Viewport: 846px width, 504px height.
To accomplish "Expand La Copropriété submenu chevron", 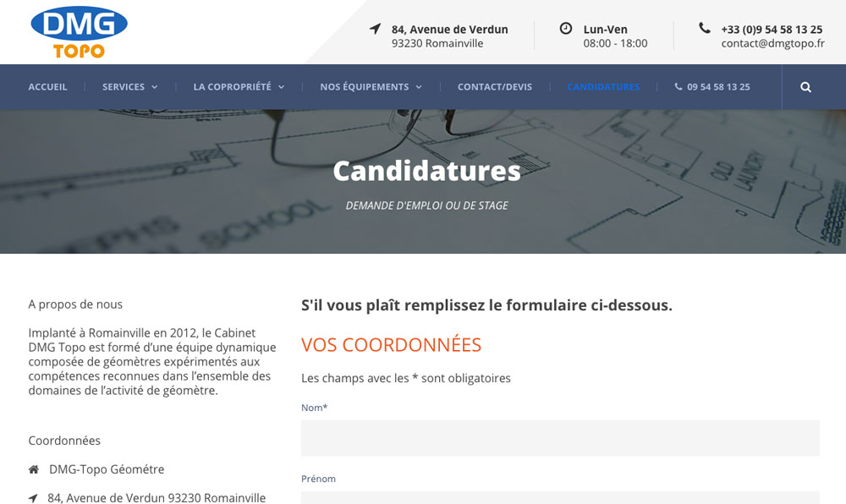I will pyautogui.click(x=281, y=87).
